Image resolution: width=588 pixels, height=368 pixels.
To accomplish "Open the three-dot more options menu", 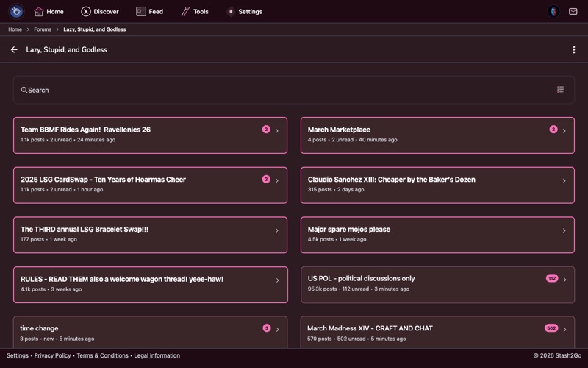I will tap(574, 49).
